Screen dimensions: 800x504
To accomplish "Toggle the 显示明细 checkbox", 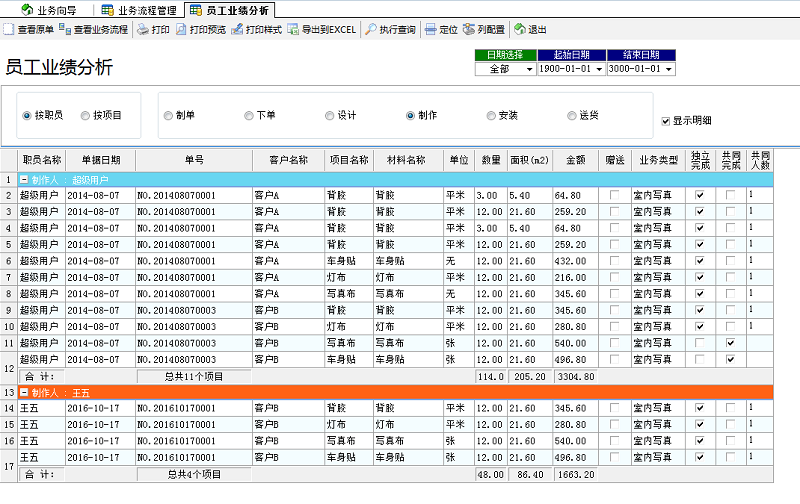I will click(x=666, y=121).
